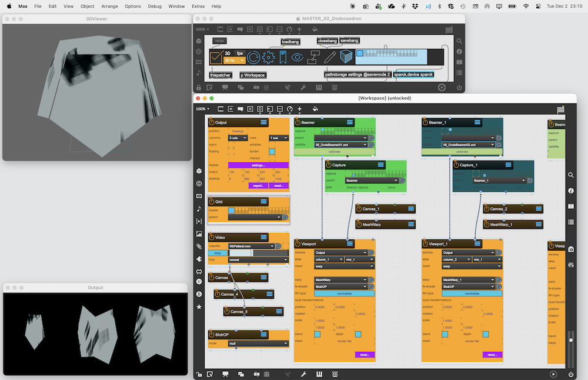Click the refresh icon beside Beamer calibfile
588x380 pixels.
click(x=371, y=144)
